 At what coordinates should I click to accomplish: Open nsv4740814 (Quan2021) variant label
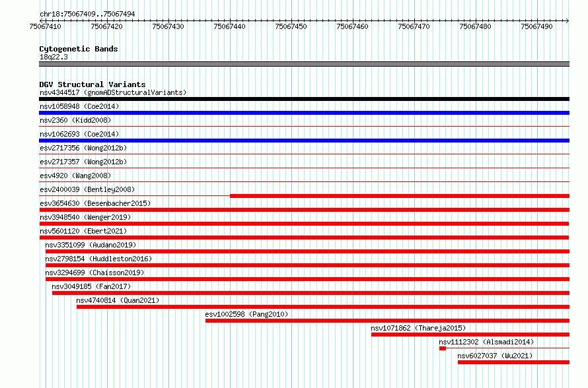coord(118,300)
